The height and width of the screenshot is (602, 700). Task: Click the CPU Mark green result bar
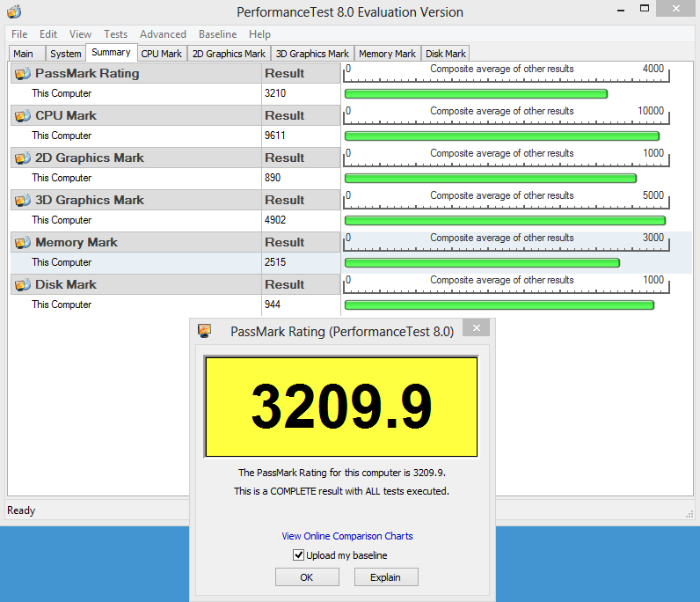click(x=502, y=136)
